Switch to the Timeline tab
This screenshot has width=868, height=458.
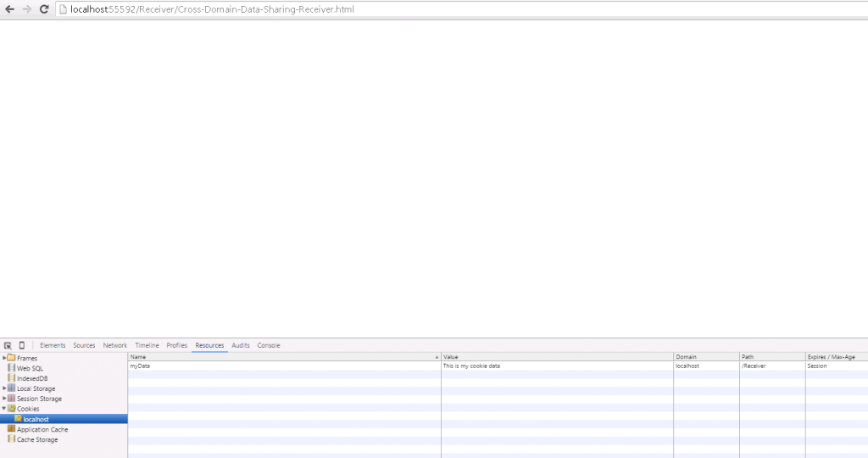147,345
